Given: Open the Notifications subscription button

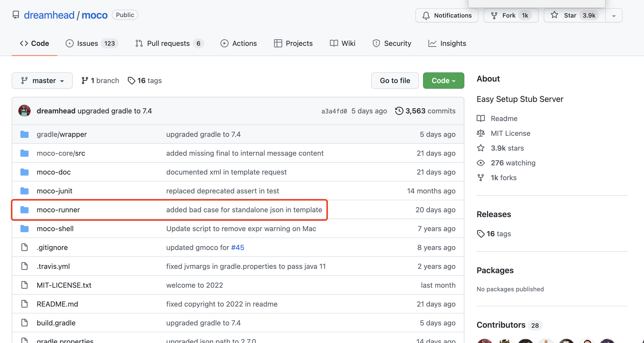Looking at the screenshot, I should tap(447, 16).
